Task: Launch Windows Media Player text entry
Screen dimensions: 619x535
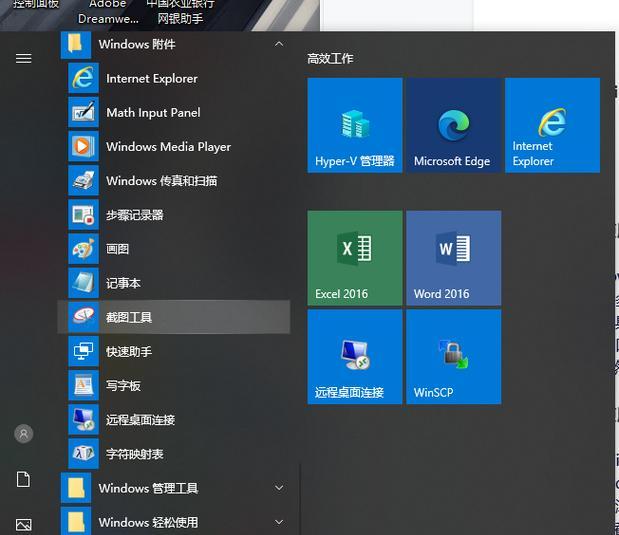Action: [169, 147]
